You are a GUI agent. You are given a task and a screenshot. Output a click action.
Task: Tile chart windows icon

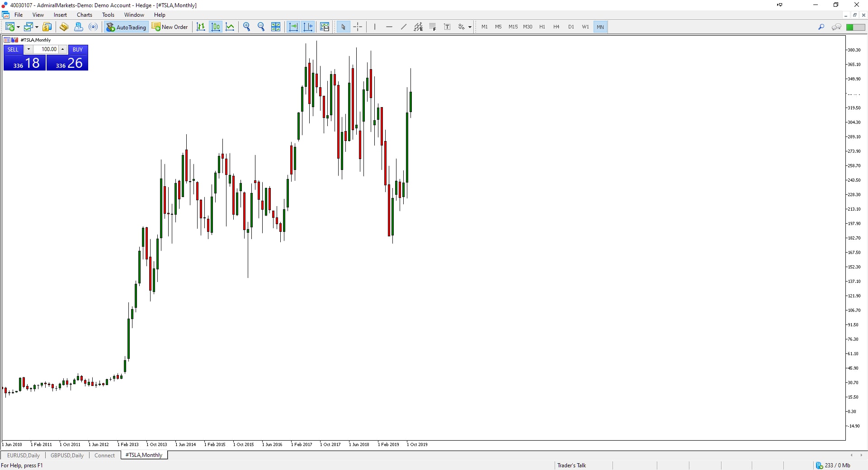click(276, 27)
